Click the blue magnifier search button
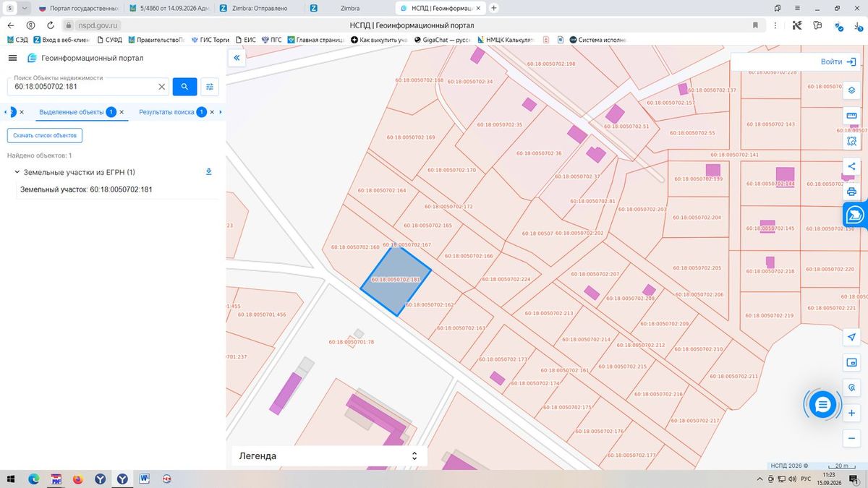 pos(184,87)
